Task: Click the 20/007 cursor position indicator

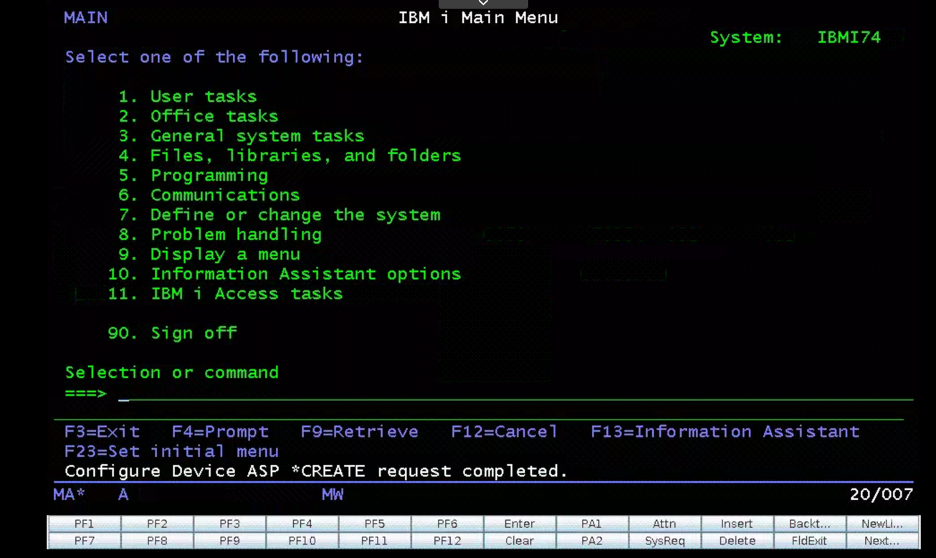Action: pos(881,495)
